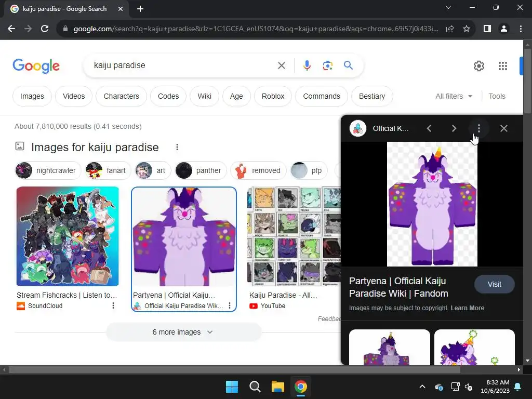Open first related Partyena image in panel

pyautogui.click(x=390, y=347)
